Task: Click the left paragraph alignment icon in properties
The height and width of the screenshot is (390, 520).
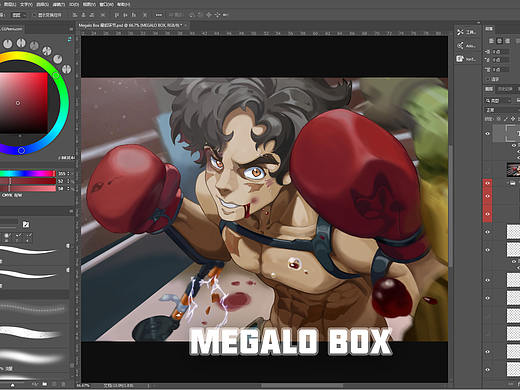Action: [491, 41]
